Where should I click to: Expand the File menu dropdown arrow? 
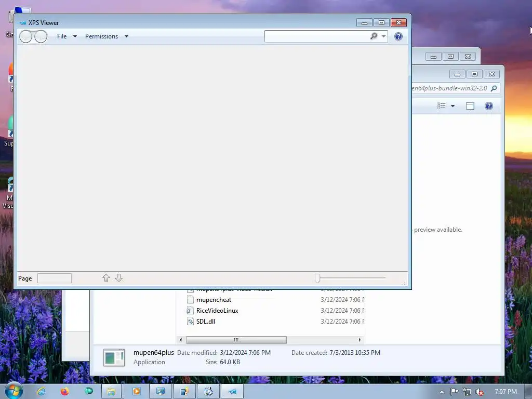(75, 36)
